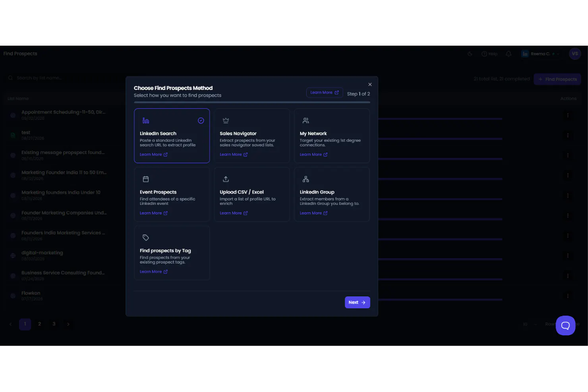588x392 pixels.
Task: Go to previous page with arrow
Action: click(10, 324)
